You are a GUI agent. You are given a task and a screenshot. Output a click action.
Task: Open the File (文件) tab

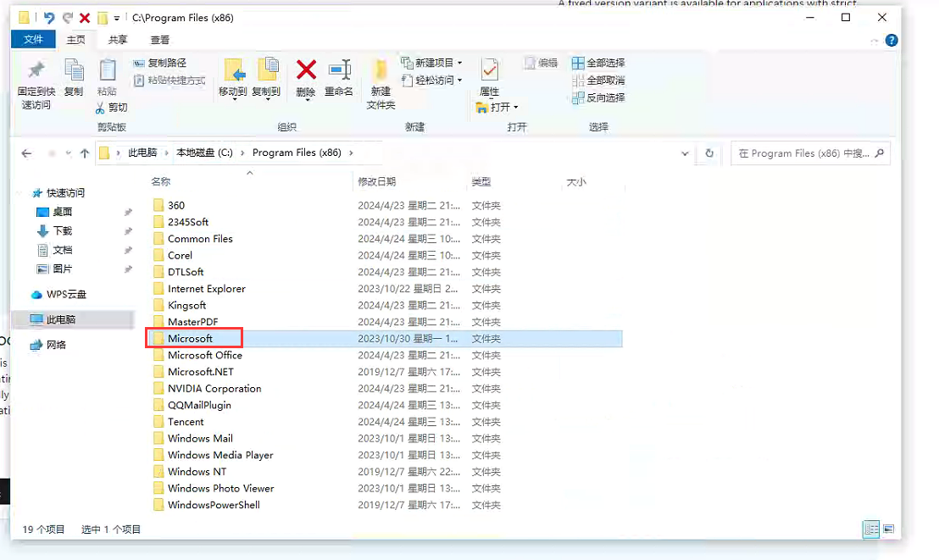tap(34, 40)
